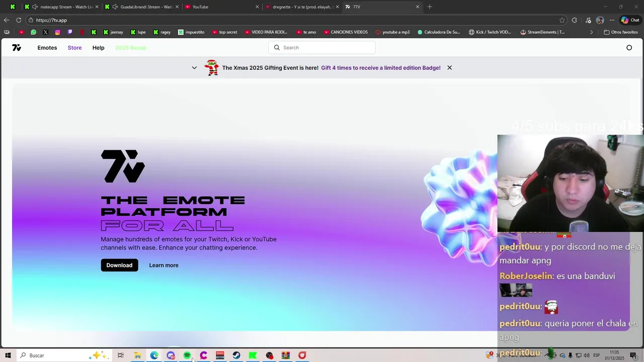Open the browser profile avatar
The height and width of the screenshot is (362, 644).
click(x=600, y=20)
